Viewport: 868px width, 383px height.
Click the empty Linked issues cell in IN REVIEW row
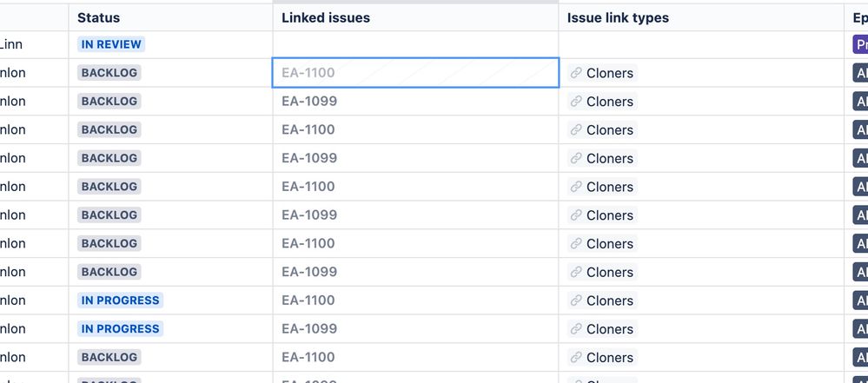point(415,44)
